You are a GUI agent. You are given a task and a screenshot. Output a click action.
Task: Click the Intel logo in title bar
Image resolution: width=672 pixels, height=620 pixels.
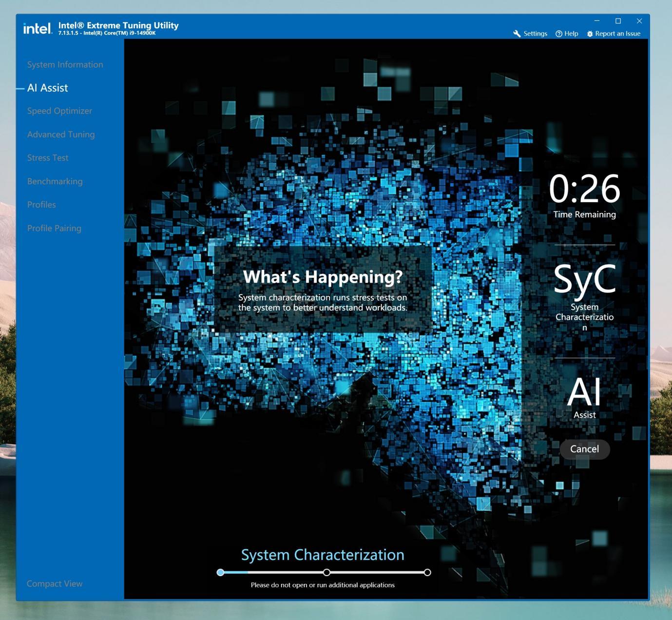click(38, 28)
